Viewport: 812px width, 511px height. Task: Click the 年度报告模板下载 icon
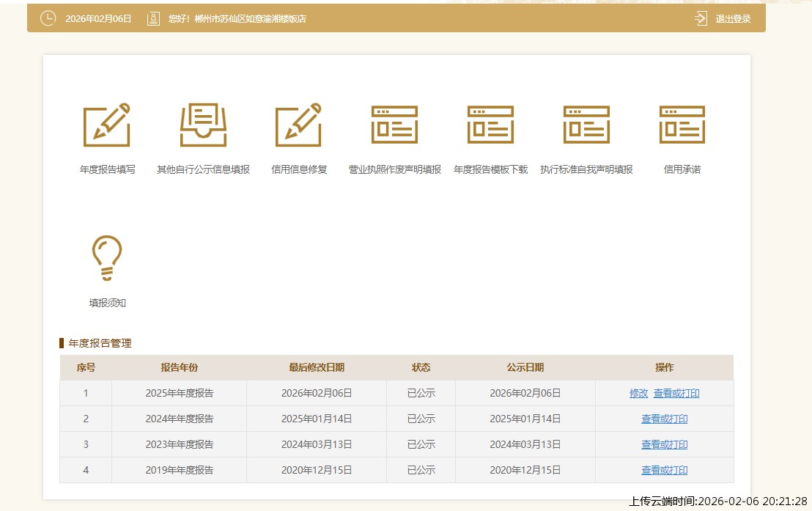click(490, 125)
